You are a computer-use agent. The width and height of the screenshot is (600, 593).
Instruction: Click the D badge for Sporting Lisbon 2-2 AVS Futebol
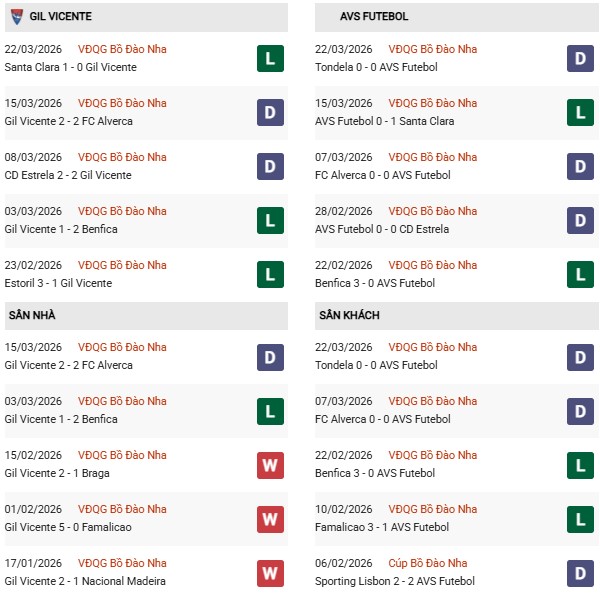click(x=580, y=572)
